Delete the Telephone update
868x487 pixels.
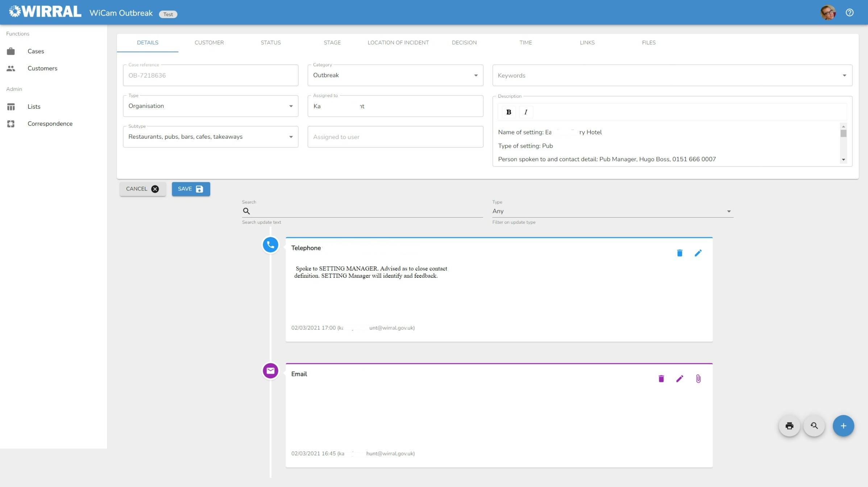coord(680,253)
